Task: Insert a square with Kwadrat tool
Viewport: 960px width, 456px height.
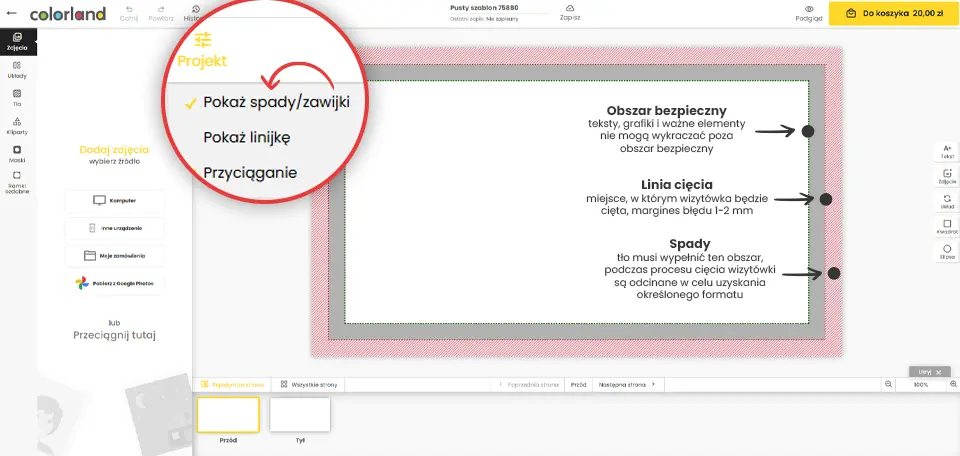Action: pyautogui.click(x=947, y=227)
